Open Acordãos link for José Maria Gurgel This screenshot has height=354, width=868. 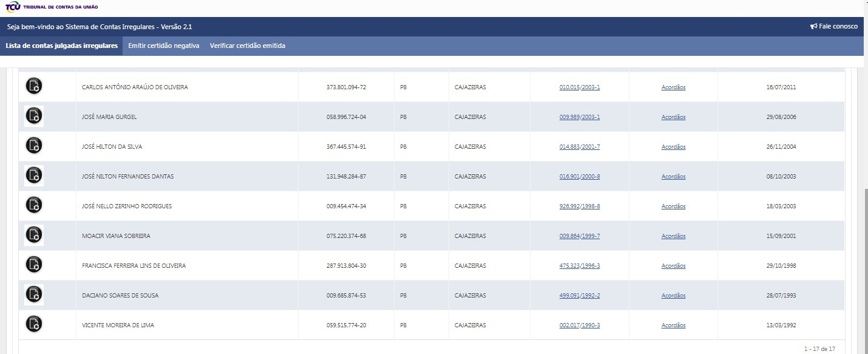click(x=673, y=117)
